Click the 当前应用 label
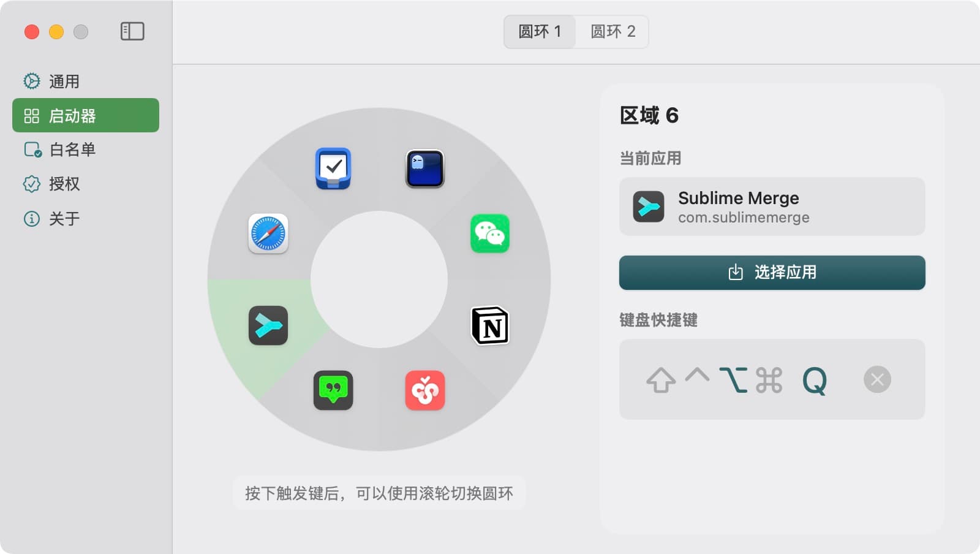The width and height of the screenshot is (980, 554). point(650,158)
